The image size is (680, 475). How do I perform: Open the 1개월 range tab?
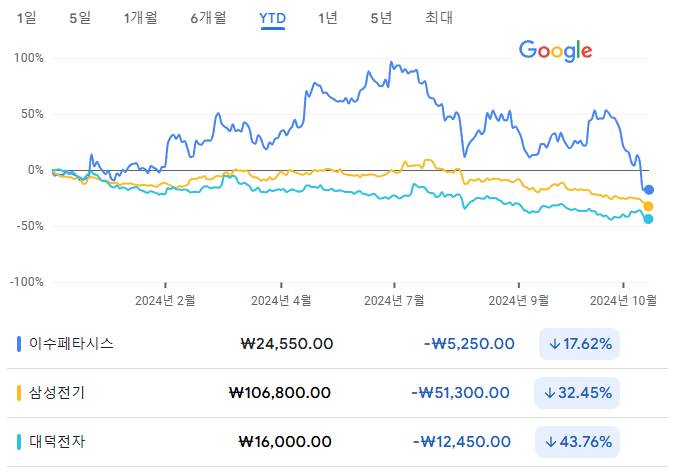140,18
